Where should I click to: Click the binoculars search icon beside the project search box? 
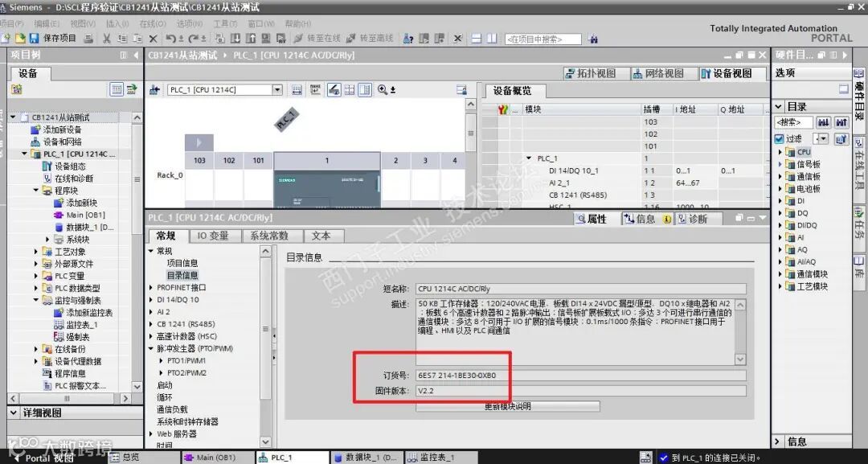593,39
